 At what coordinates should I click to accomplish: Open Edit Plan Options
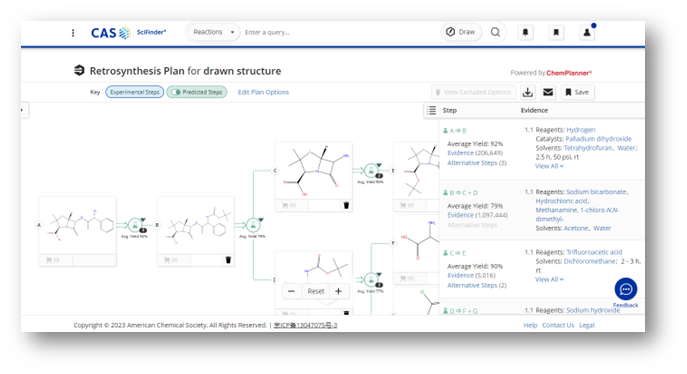coord(263,92)
